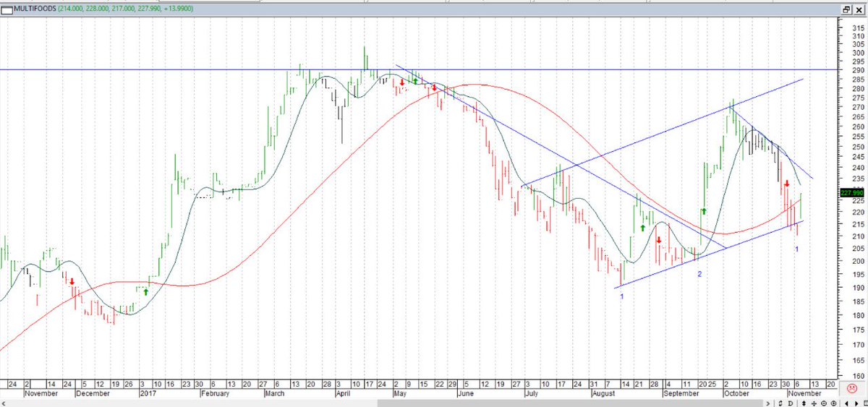Click the March label on date axis
Image resolution: width=868 pixels, height=407 pixels.
pos(274,394)
